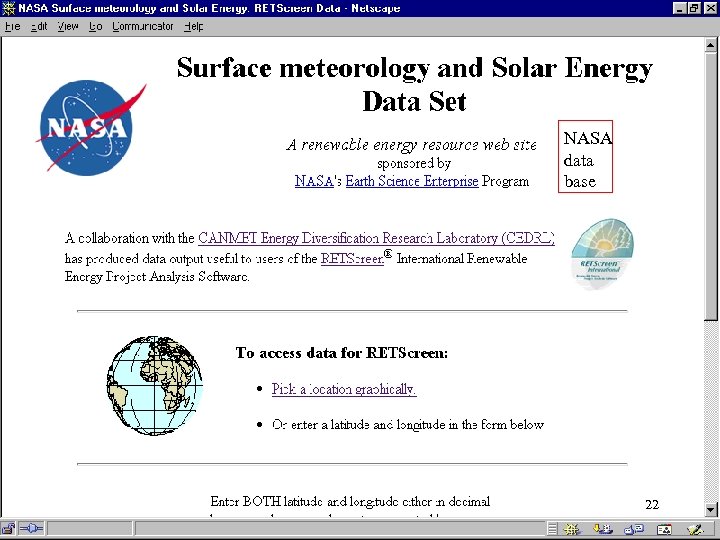Open Composer icon in component bar
Viewport: 720px width, 540px height.
point(696,529)
